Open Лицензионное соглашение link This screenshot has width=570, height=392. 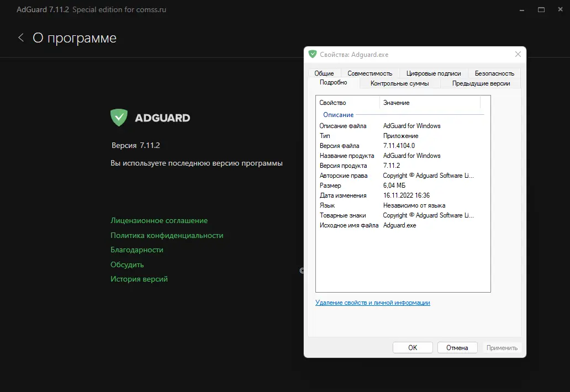pyautogui.click(x=159, y=220)
